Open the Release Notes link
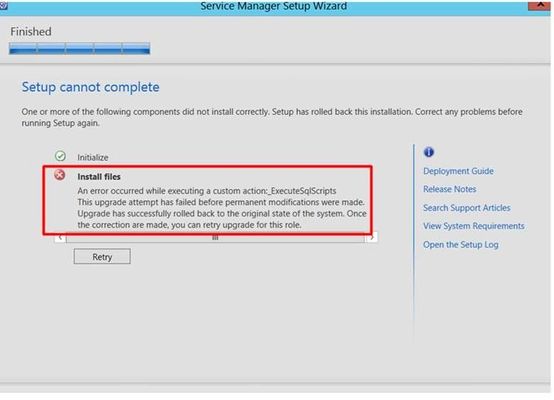Screen dimensions: 554x400 point(449,189)
